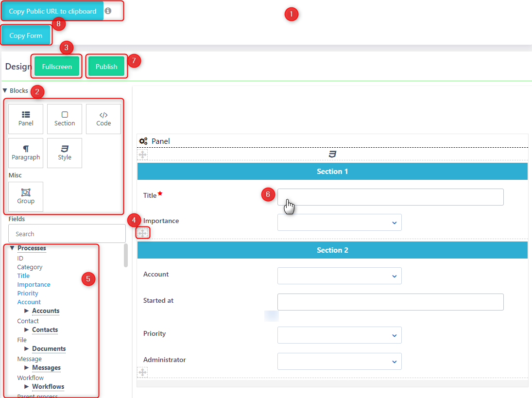Click the Started at input field
This screenshot has height=398, width=532.
391,302
